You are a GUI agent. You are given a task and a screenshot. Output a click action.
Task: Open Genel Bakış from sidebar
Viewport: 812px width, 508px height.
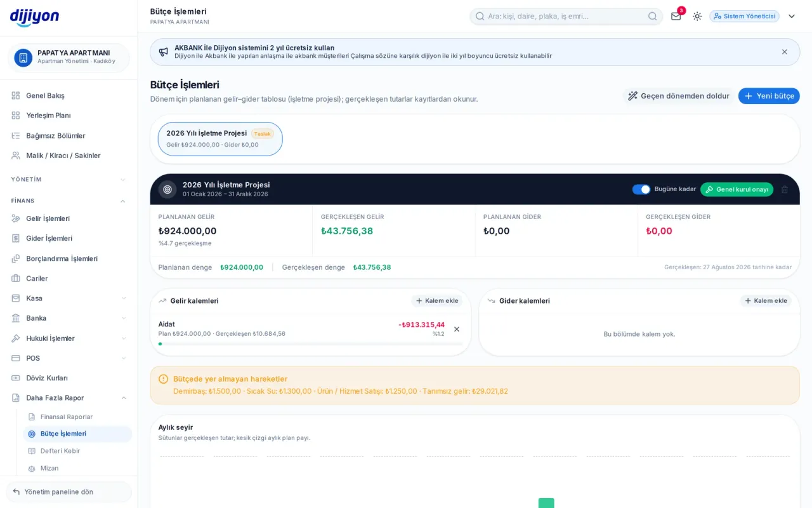[x=69, y=96]
